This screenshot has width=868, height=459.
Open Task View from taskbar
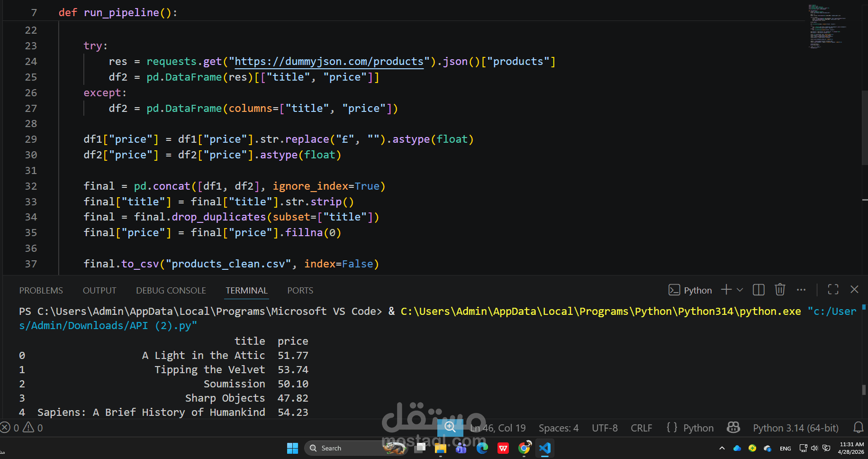420,448
